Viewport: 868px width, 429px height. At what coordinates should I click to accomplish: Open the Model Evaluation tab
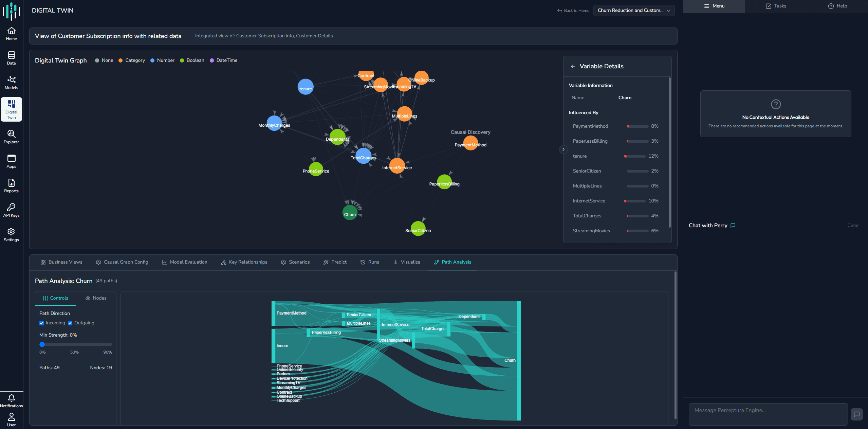pos(185,262)
